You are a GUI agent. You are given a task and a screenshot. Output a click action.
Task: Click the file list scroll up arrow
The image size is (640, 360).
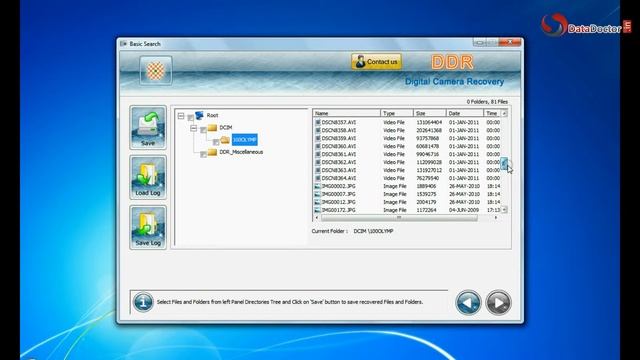(x=504, y=113)
